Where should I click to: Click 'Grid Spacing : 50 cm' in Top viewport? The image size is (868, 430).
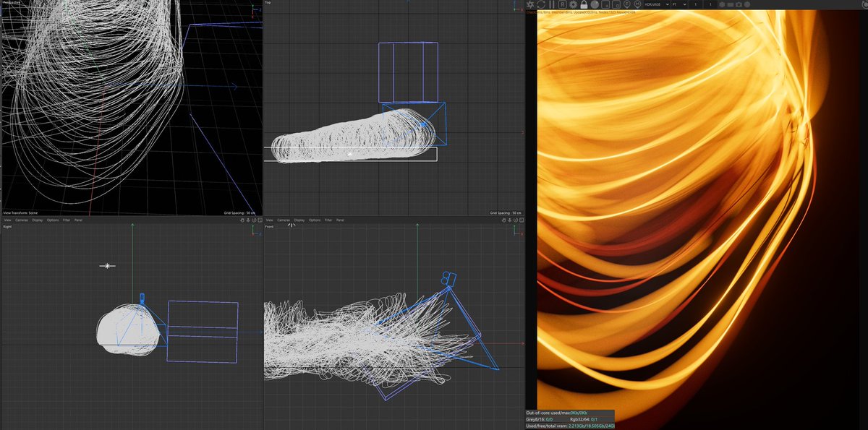tap(505, 213)
